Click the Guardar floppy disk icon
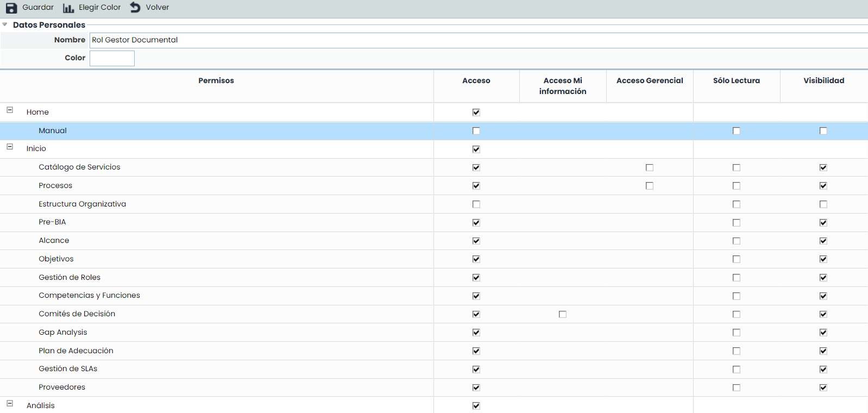Image resolution: width=868 pixels, height=413 pixels. [x=11, y=8]
